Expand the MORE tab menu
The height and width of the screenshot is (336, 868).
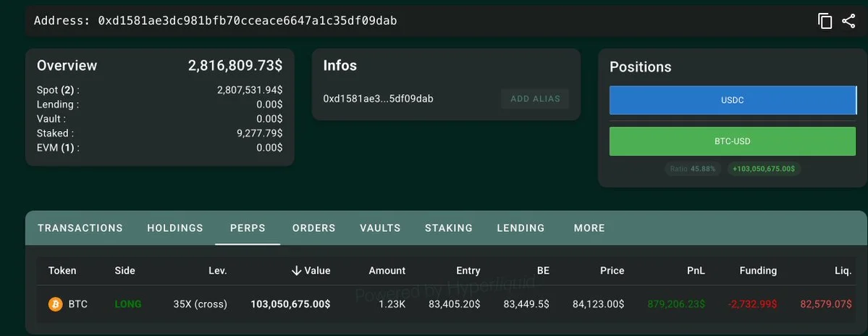click(589, 228)
